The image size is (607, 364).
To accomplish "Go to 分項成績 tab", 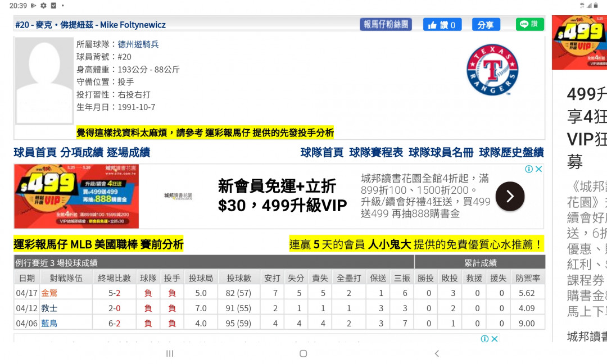I will (81, 152).
